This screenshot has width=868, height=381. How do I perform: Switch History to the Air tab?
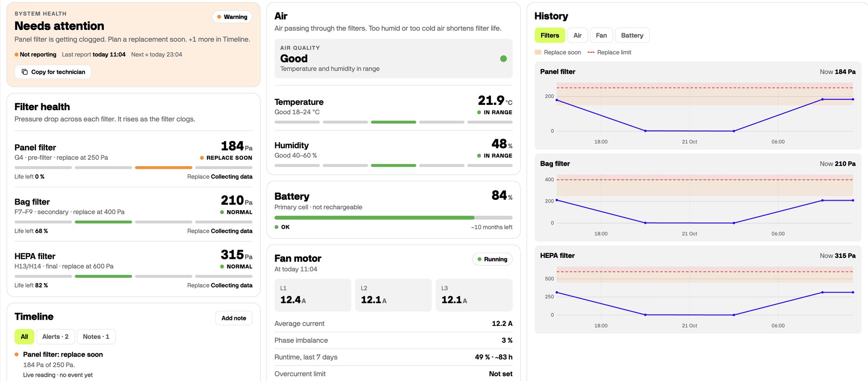[577, 36]
